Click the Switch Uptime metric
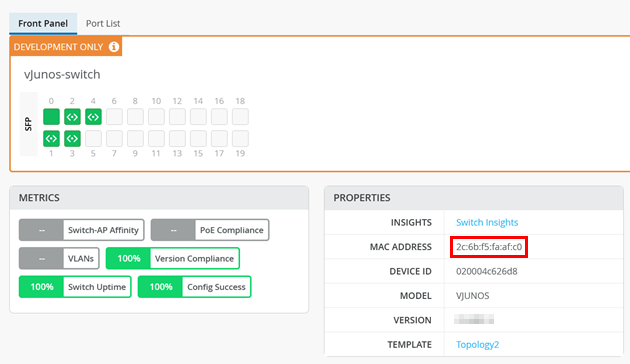 point(75,286)
